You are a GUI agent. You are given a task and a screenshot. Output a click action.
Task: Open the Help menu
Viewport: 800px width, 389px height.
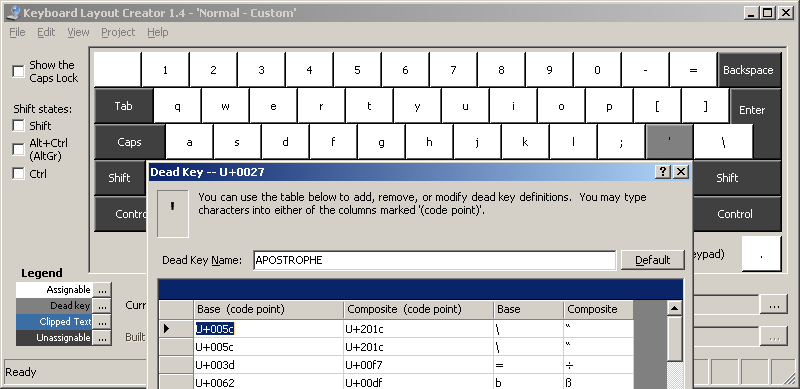158,32
